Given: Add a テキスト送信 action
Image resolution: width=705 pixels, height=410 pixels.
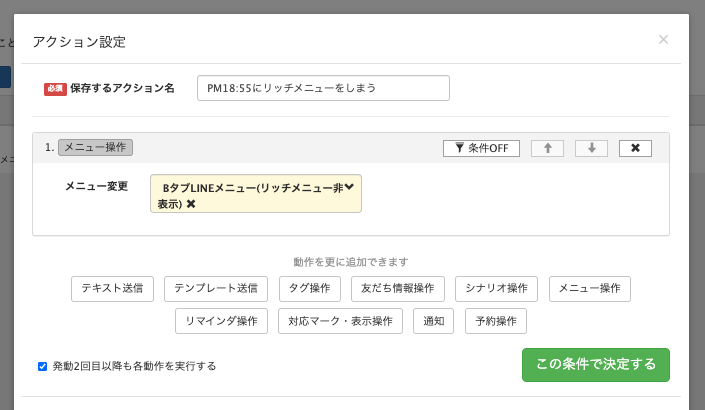Looking at the screenshot, I should click(x=112, y=288).
